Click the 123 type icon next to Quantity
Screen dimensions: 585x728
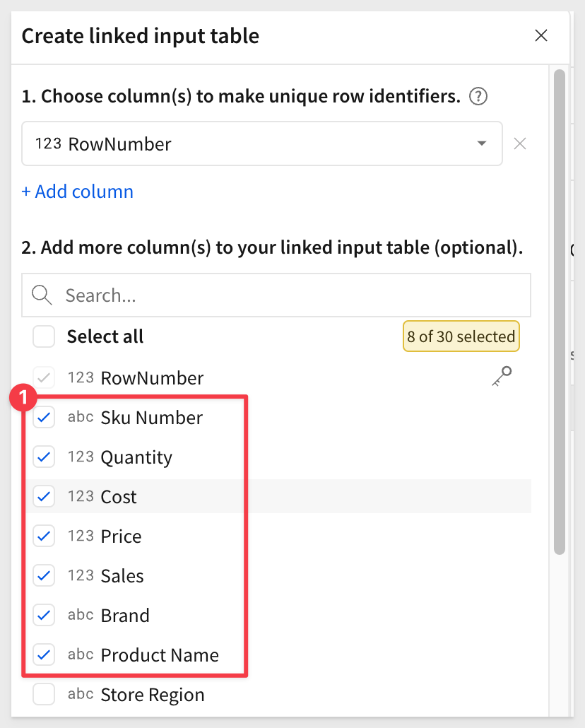(x=81, y=457)
